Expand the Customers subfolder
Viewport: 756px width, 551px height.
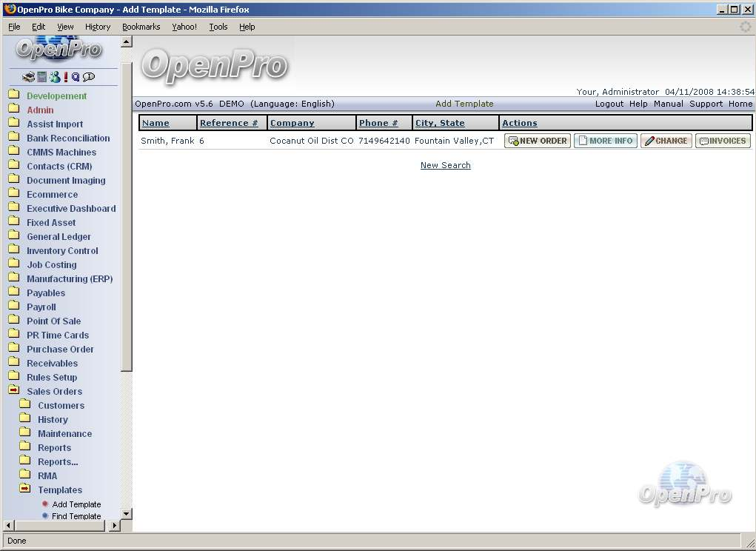click(x=24, y=405)
